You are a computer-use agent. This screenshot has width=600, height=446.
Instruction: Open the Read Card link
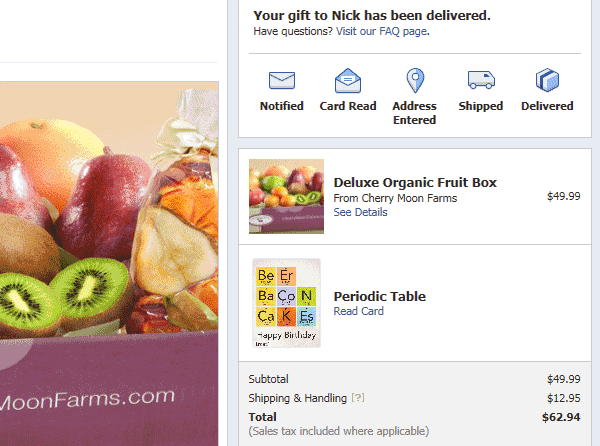[x=358, y=311]
